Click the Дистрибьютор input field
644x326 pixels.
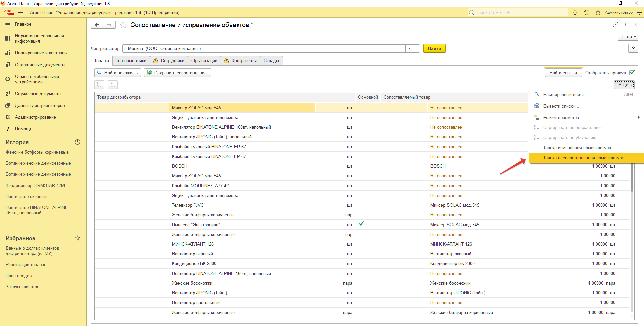(264, 48)
